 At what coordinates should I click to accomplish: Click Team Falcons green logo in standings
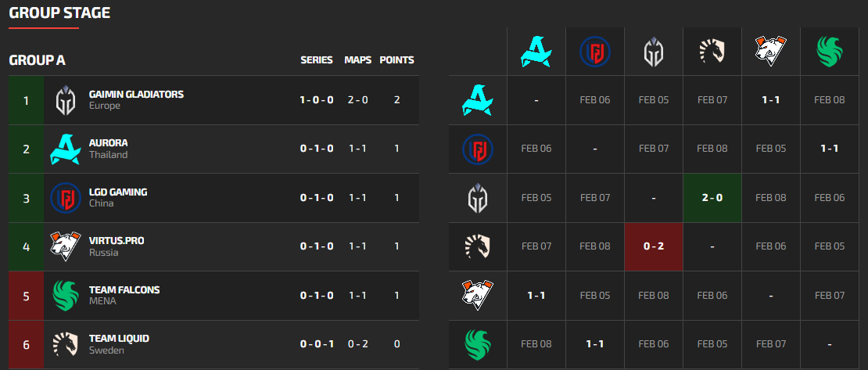66,295
